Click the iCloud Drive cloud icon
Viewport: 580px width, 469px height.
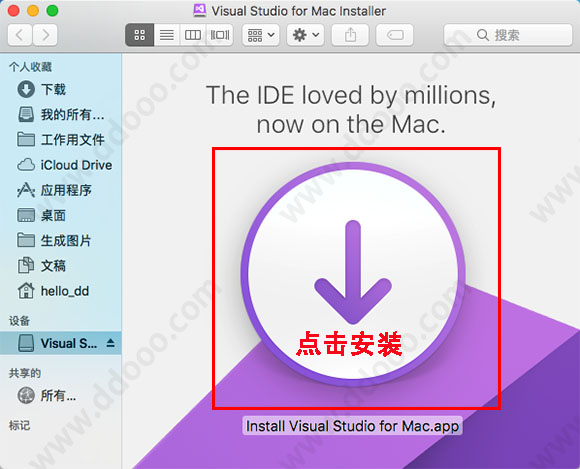pos(26,165)
